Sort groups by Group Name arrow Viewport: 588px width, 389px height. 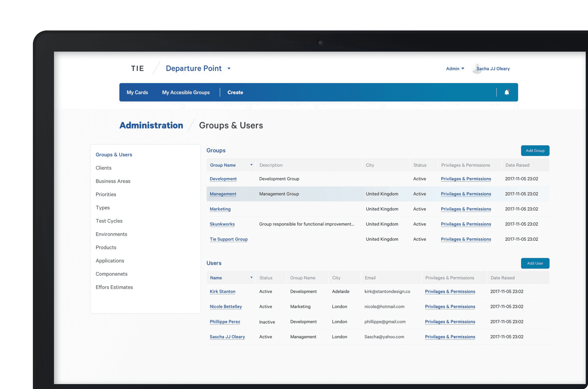click(251, 165)
